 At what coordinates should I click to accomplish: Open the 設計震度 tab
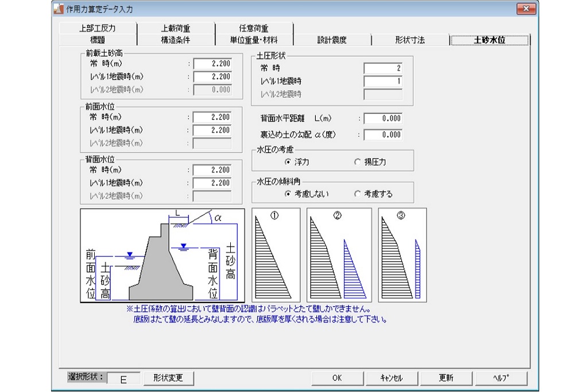click(x=332, y=40)
